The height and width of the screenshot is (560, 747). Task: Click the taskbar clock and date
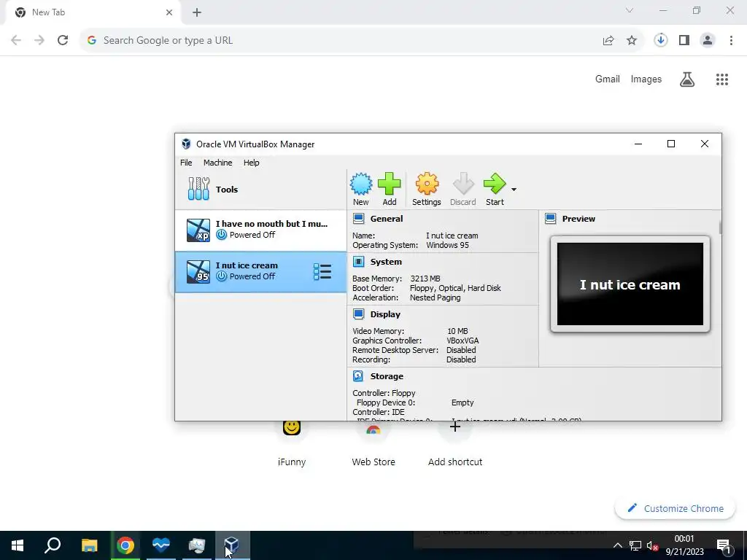click(x=684, y=545)
